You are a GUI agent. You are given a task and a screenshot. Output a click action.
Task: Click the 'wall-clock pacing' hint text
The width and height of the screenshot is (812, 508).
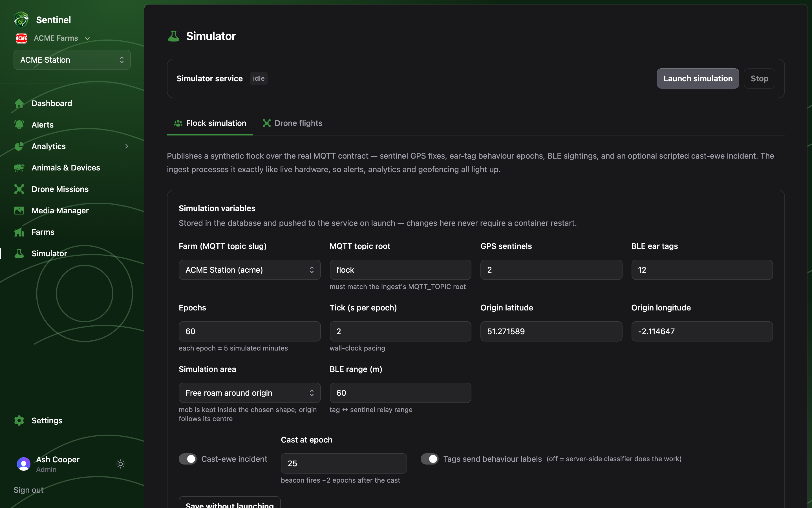[x=357, y=348]
